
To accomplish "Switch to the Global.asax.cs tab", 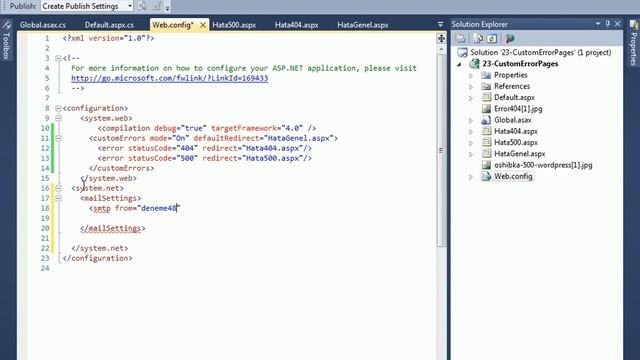I will click(42, 25).
